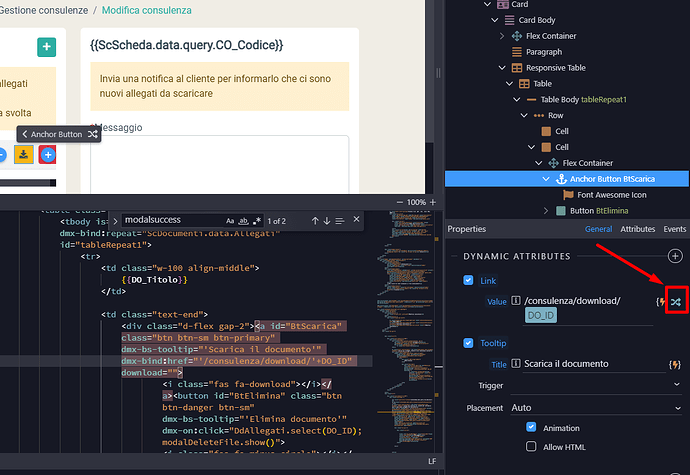Click in the find search field containing modalsuccess
This screenshot has height=475, width=690.
pyautogui.click(x=174, y=220)
